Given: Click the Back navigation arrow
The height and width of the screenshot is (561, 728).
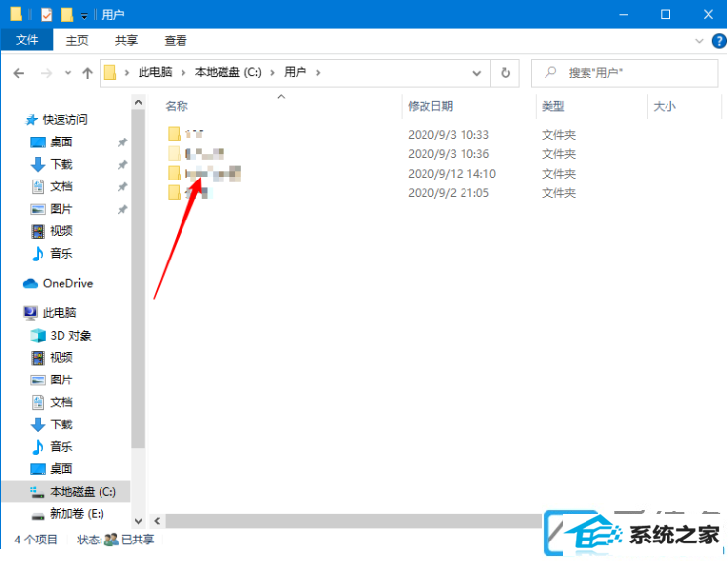Looking at the screenshot, I should click(x=19, y=73).
